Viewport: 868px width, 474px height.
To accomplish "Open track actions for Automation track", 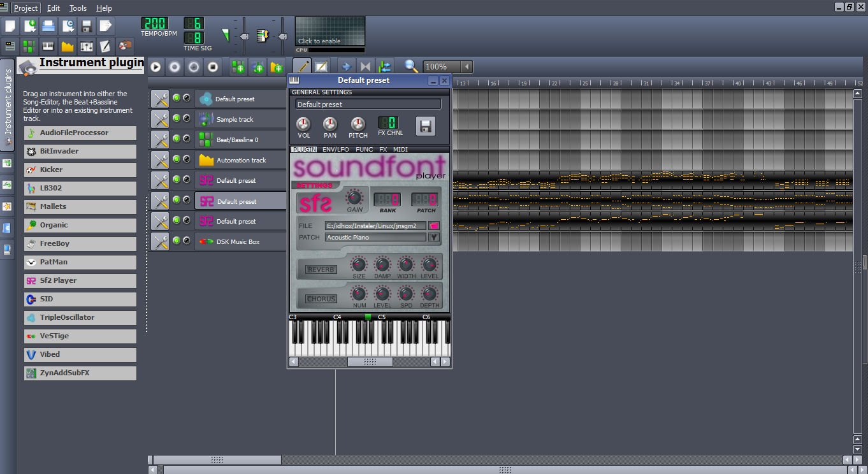I will 160,160.
